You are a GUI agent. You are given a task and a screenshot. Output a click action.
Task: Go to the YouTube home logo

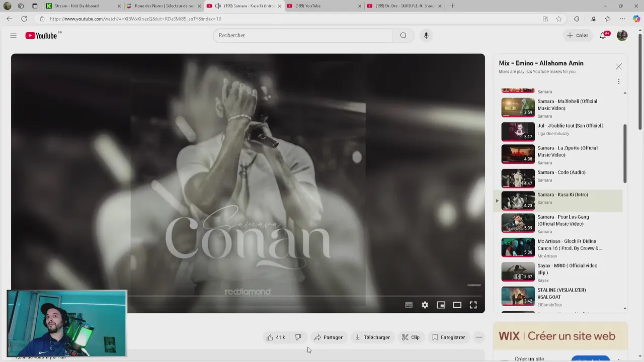click(41, 35)
